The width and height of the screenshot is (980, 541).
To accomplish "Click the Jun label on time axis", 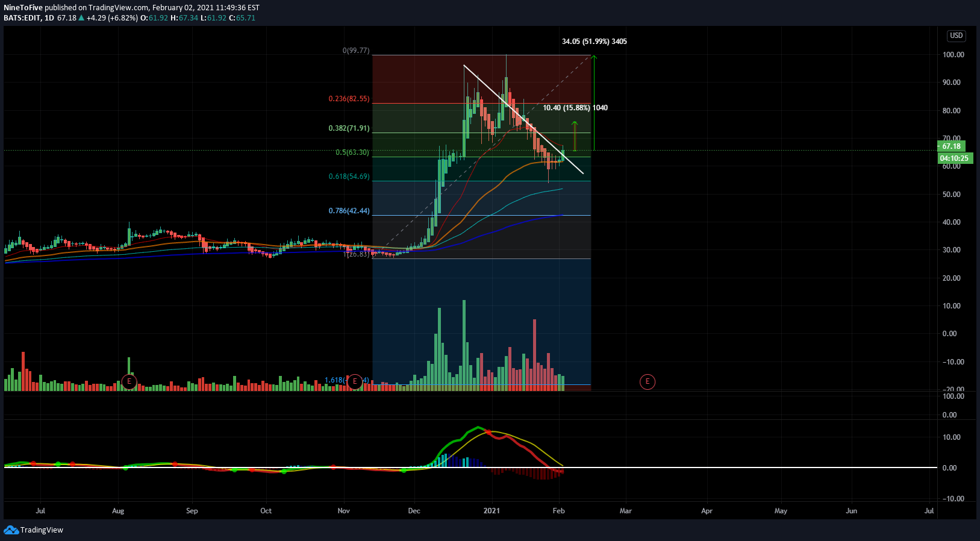I will coord(852,511).
